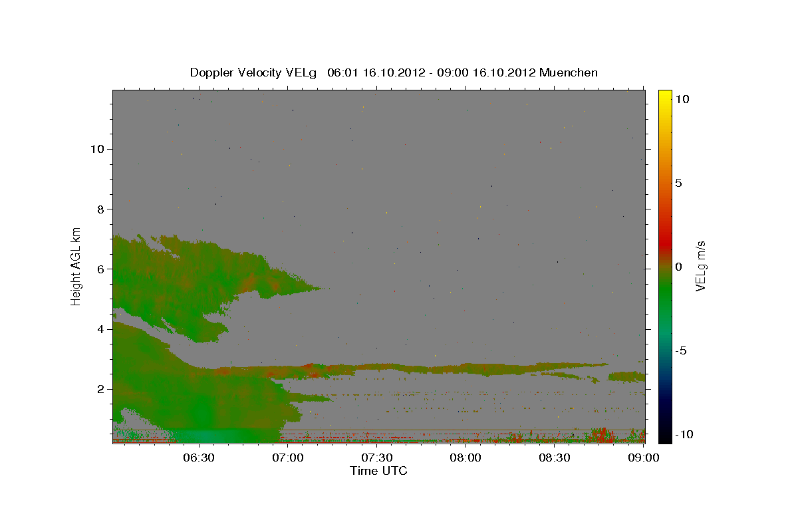
Task: Click the plot title 'Doppler Velocity VELg'
Action: 254,72
